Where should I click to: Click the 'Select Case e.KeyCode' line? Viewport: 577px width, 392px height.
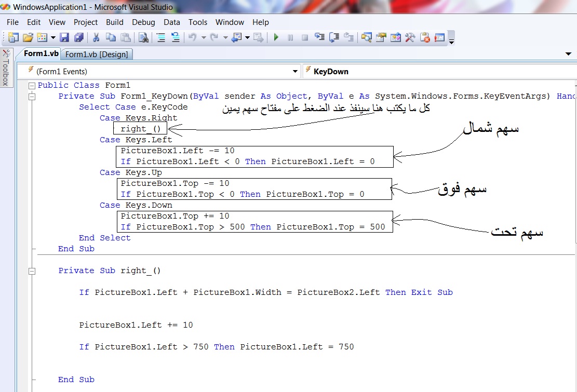pos(133,107)
